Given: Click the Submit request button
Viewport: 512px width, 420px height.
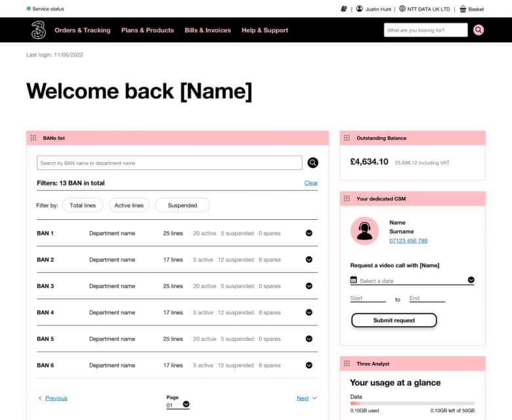Looking at the screenshot, I should (394, 320).
